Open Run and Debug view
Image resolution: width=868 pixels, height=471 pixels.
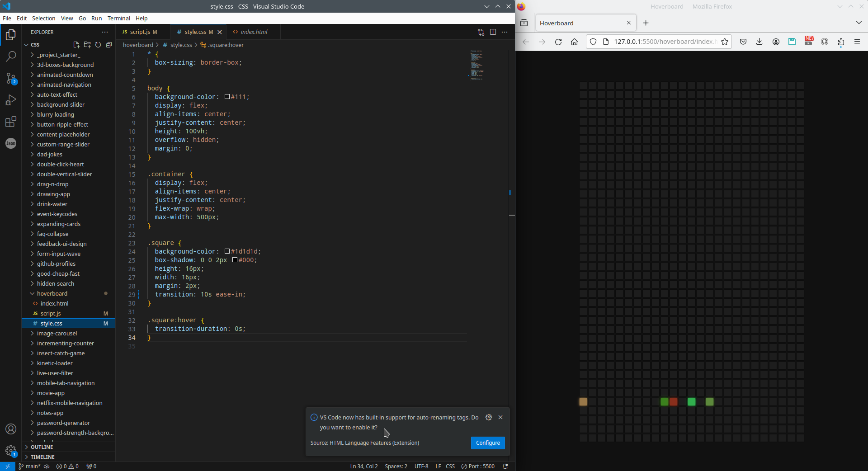pos(11,100)
